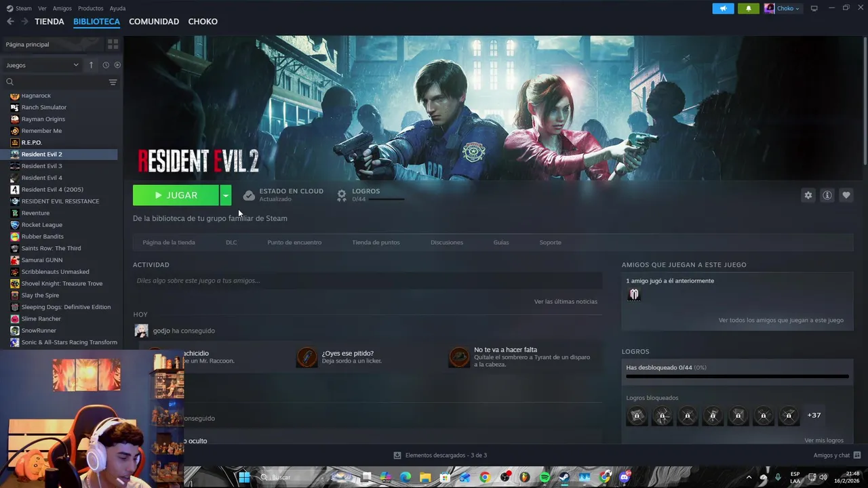This screenshot has height=488, width=868.
Task: Open Spotify from Windows taskbar
Action: 545,477
